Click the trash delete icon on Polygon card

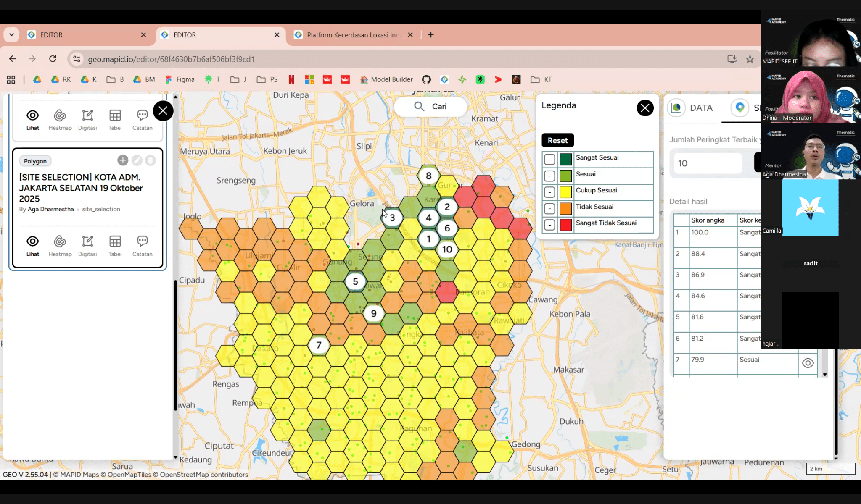pyautogui.click(x=151, y=160)
